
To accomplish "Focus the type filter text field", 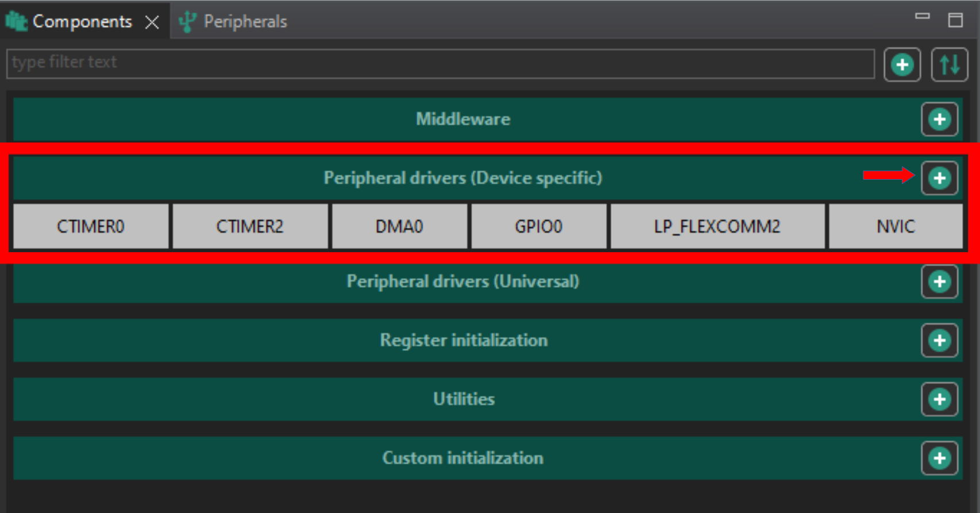I will click(439, 63).
